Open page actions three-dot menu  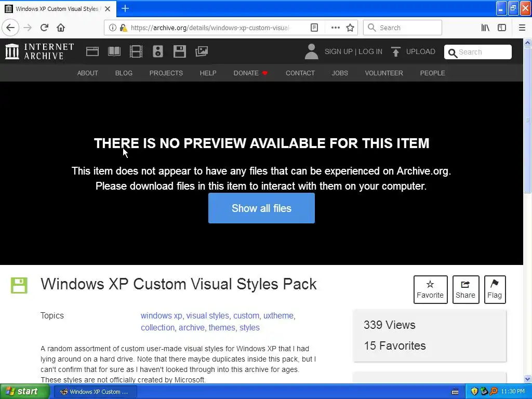(335, 28)
